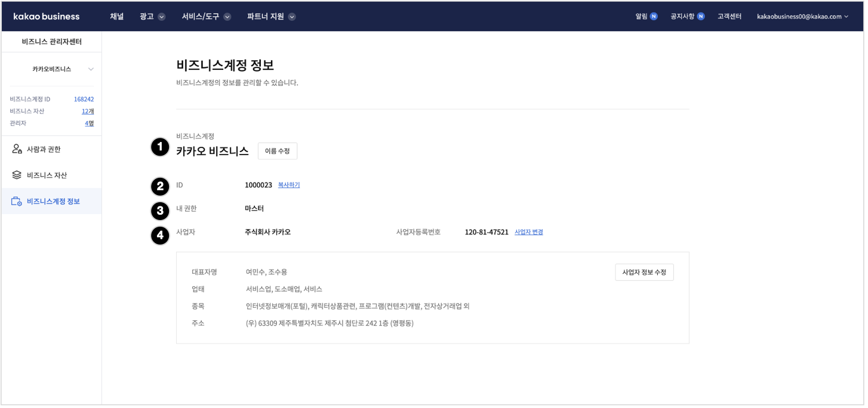Open the kakaobusiness00@kakao.com account dropdown
The image size is (868, 408).
click(802, 17)
